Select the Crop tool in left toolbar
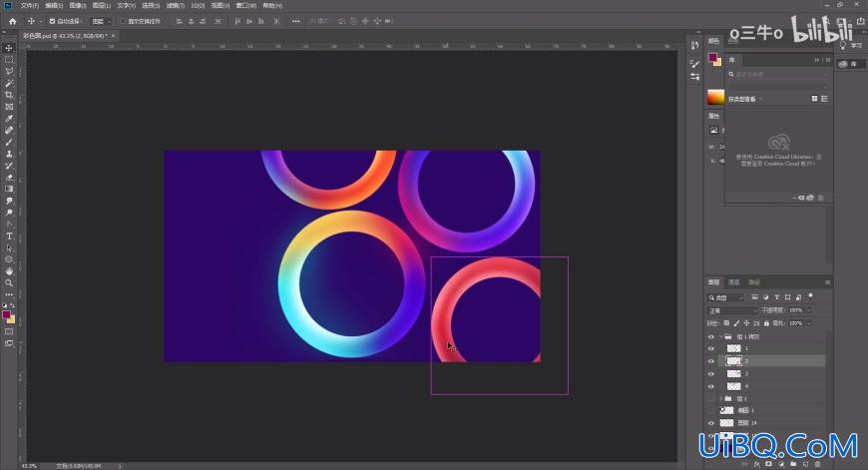 coord(9,95)
